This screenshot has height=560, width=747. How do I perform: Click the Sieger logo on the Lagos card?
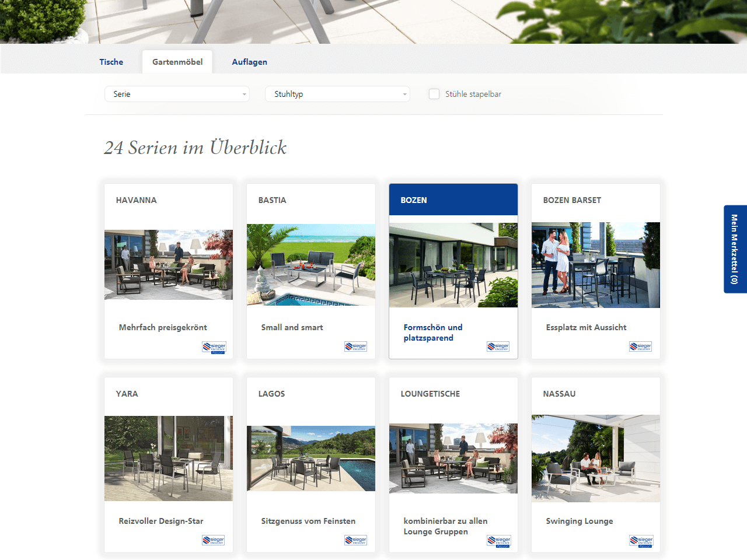(x=356, y=540)
